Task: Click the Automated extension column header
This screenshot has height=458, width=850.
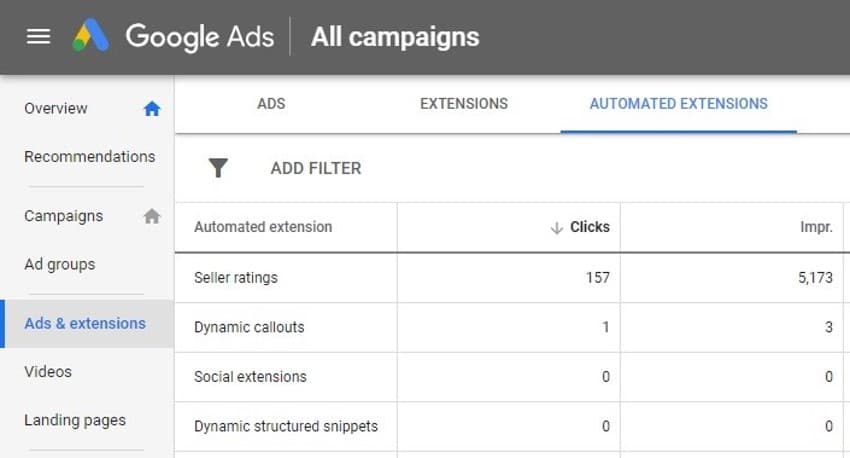Action: click(263, 228)
